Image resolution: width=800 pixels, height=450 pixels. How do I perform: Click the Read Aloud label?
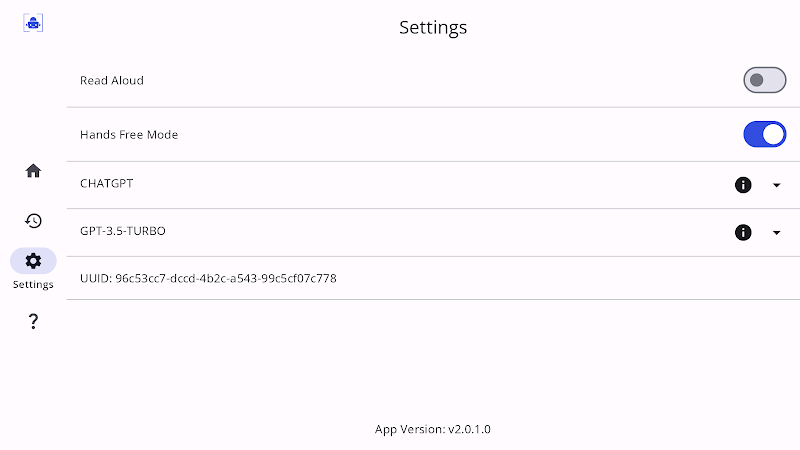pyautogui.click(x=112, y=81)
